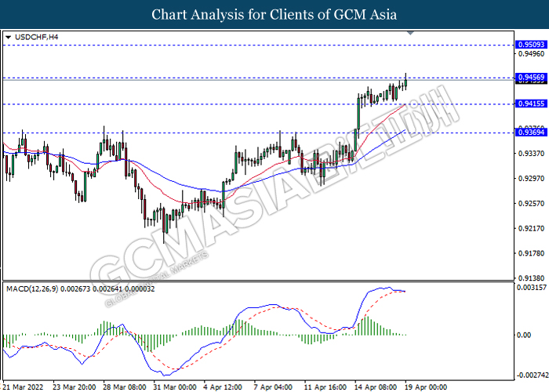The width and height of the screenshot is (549, 392).
Task: Select the 0.94155 price level label
Action: coord(532,103)
